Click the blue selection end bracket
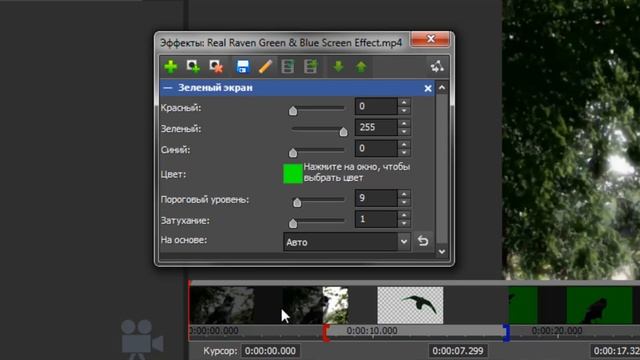The width and height of the screenshot is (640, 360). (x=507, y=333)
